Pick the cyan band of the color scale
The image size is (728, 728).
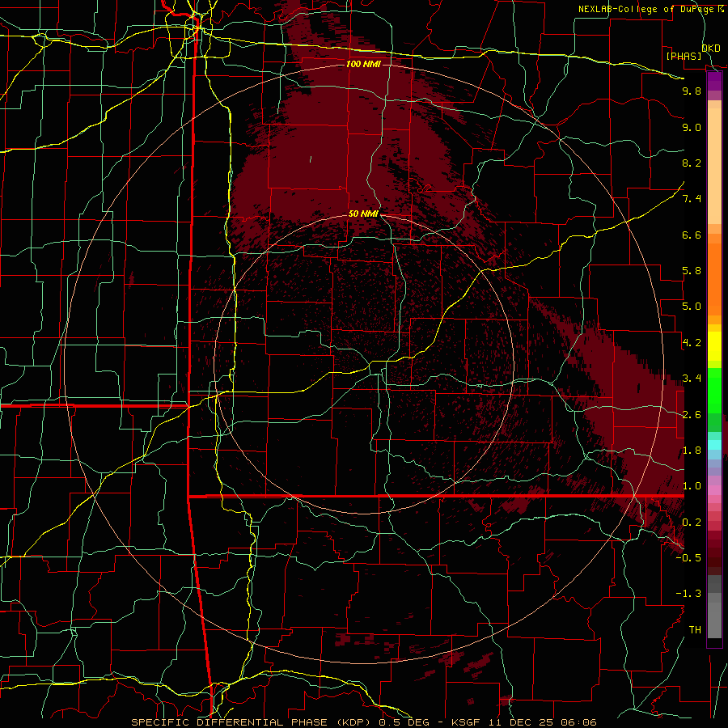point(714,445)
